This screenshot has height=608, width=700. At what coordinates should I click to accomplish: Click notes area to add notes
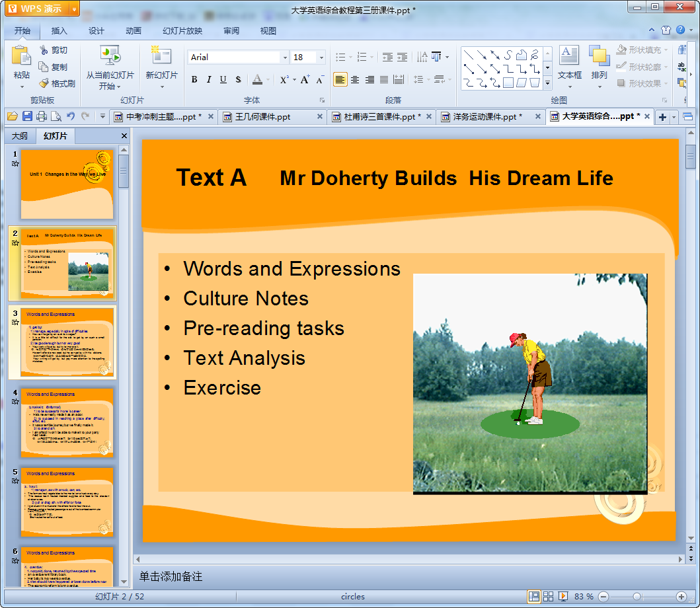[408, 576]
